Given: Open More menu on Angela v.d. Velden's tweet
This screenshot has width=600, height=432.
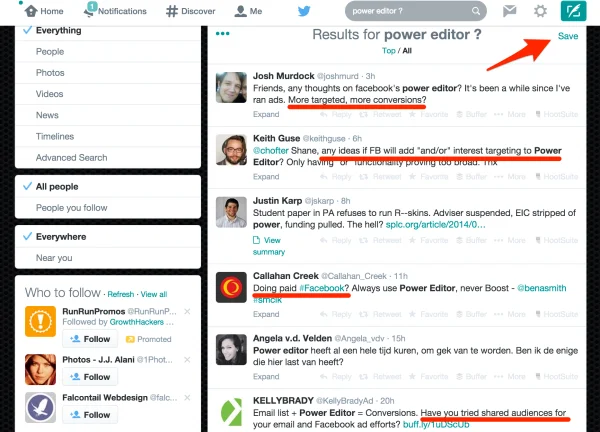Looking at the screenshot, I should coord(510,377).
